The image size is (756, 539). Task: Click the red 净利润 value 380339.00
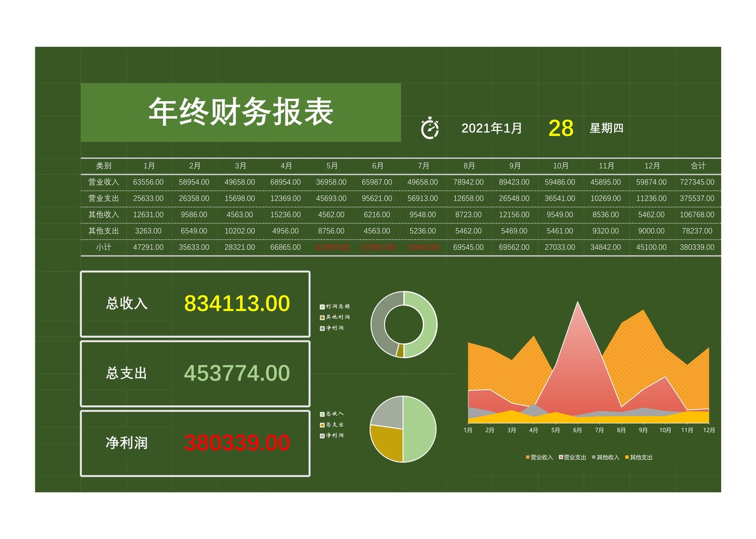click(236, 442)
